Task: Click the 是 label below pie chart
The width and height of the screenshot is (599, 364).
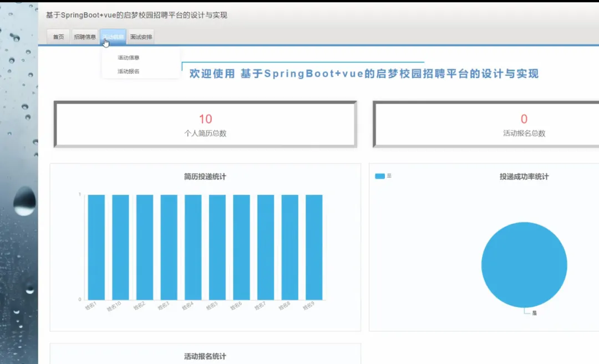Action: pyautogui.click(x=535, y=313)
